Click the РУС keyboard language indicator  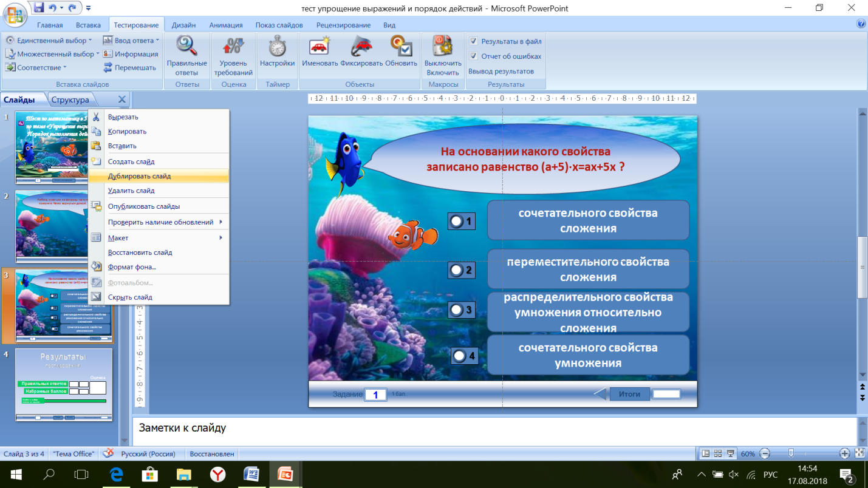coord(770,474)
